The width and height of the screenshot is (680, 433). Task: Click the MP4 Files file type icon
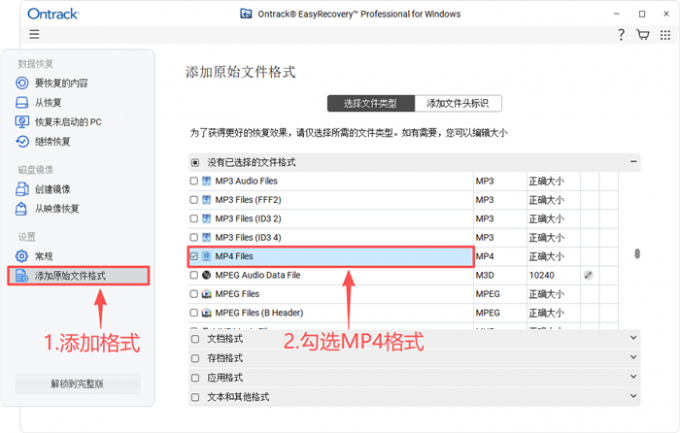pyautogui.click(x=207, y=256)
